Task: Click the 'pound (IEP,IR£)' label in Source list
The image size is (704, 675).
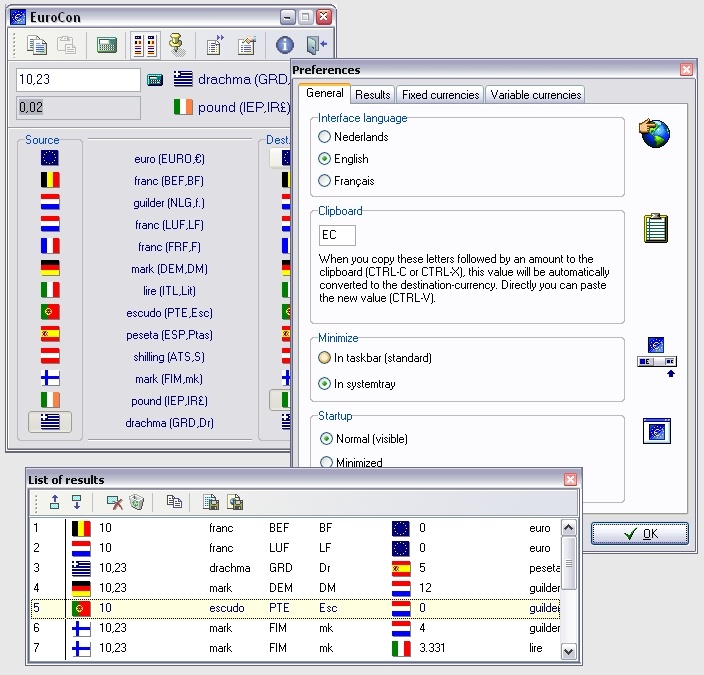Action: point(169,401)
